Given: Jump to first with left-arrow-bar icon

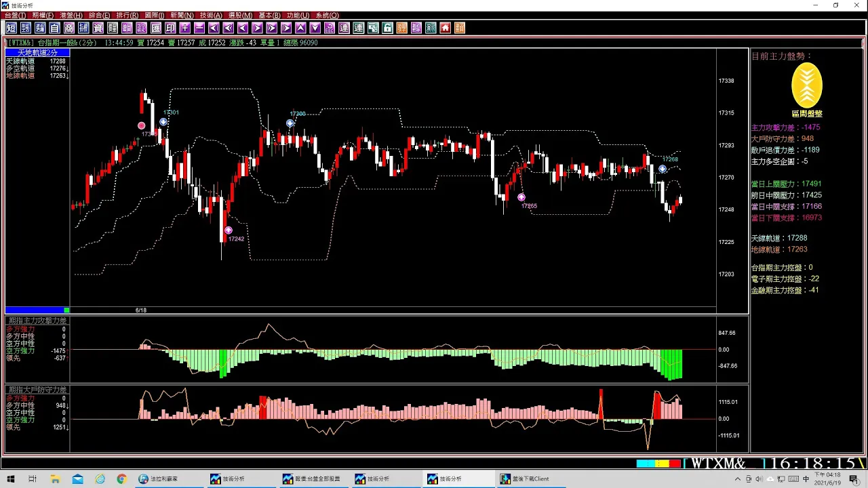Looking at the screenshot, I should [x=214, y=28].
